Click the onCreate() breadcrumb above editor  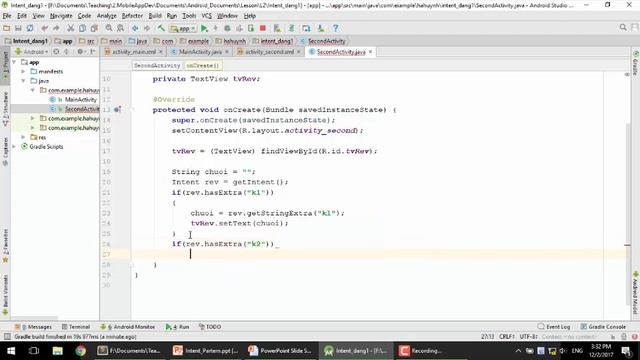tap(203, 65)
